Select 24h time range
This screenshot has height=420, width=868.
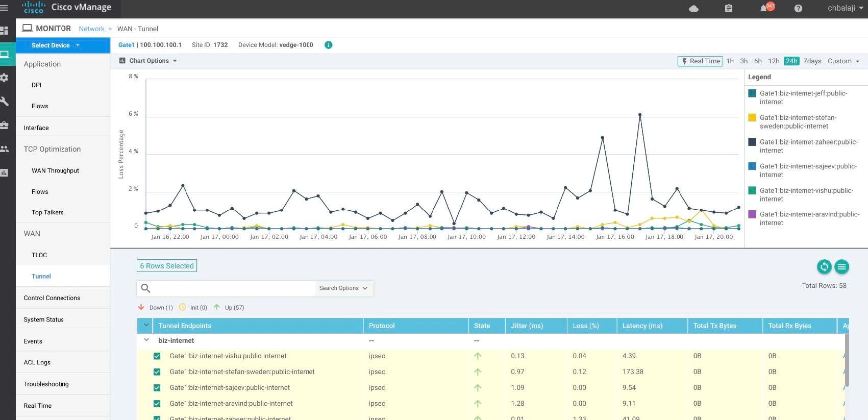(791, 61)
